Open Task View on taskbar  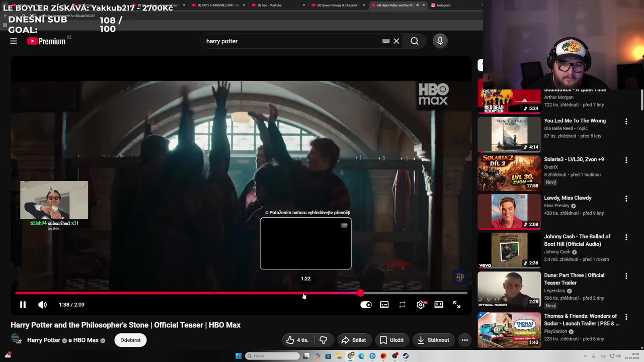coord(306,356)
